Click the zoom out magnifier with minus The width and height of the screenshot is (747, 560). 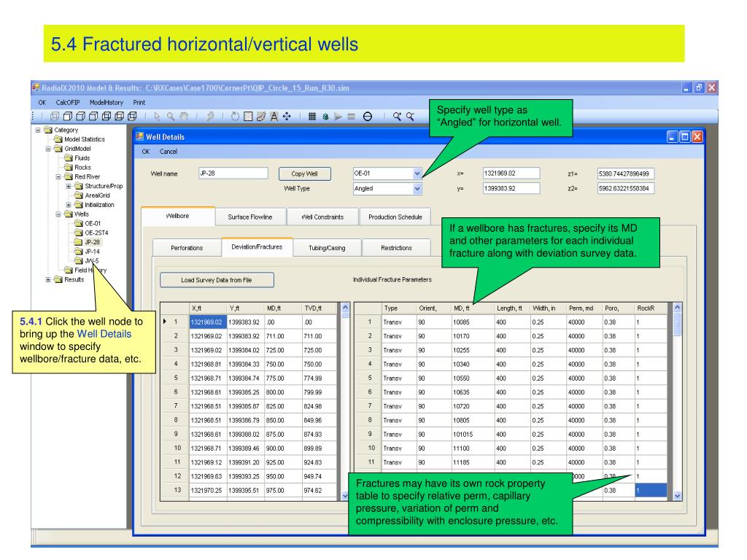click(410, 116)
